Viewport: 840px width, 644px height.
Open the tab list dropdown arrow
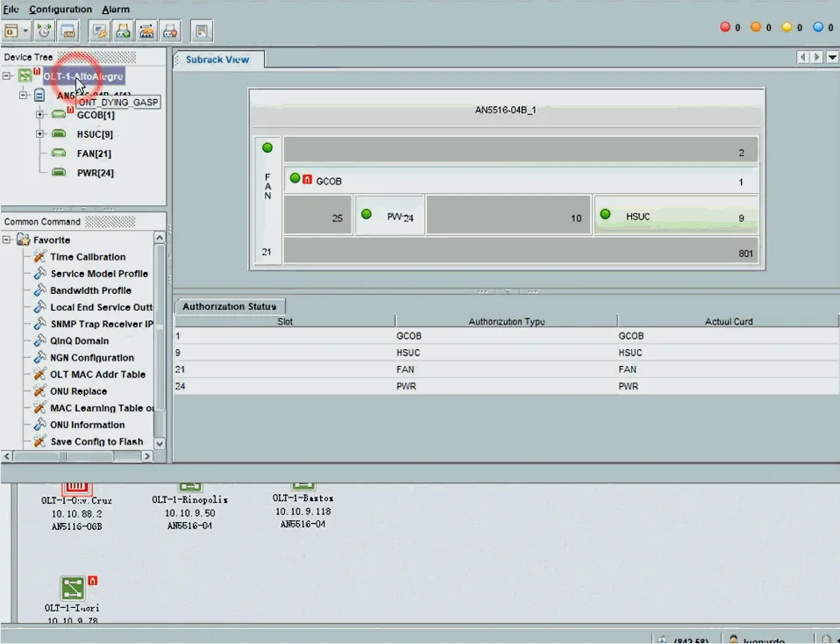click(x=832, y=57)
